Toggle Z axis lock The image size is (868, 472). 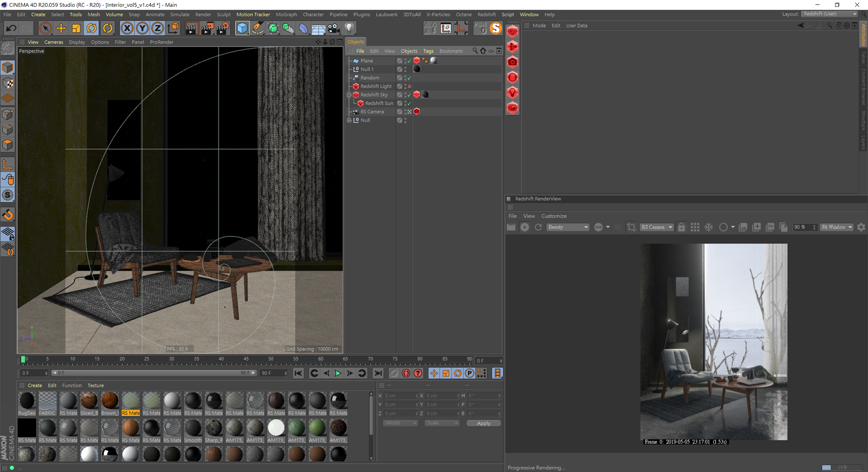coord(157,28)
